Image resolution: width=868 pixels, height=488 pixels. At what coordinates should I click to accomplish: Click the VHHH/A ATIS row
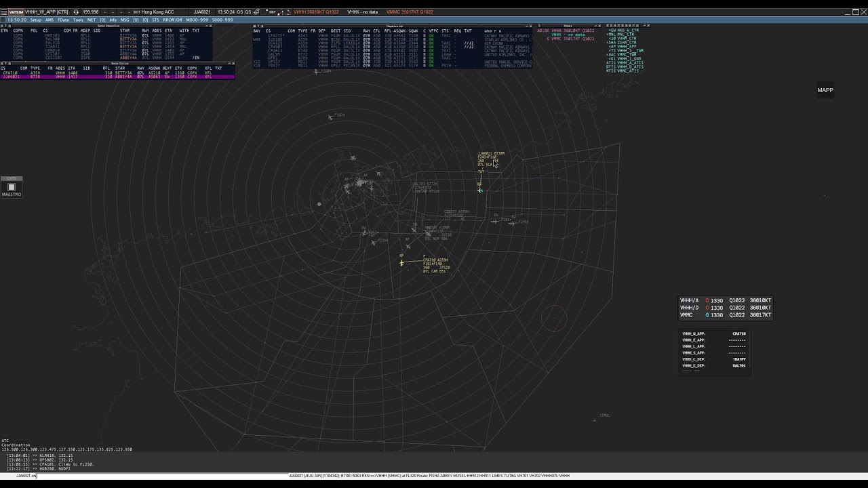point(726,300)
